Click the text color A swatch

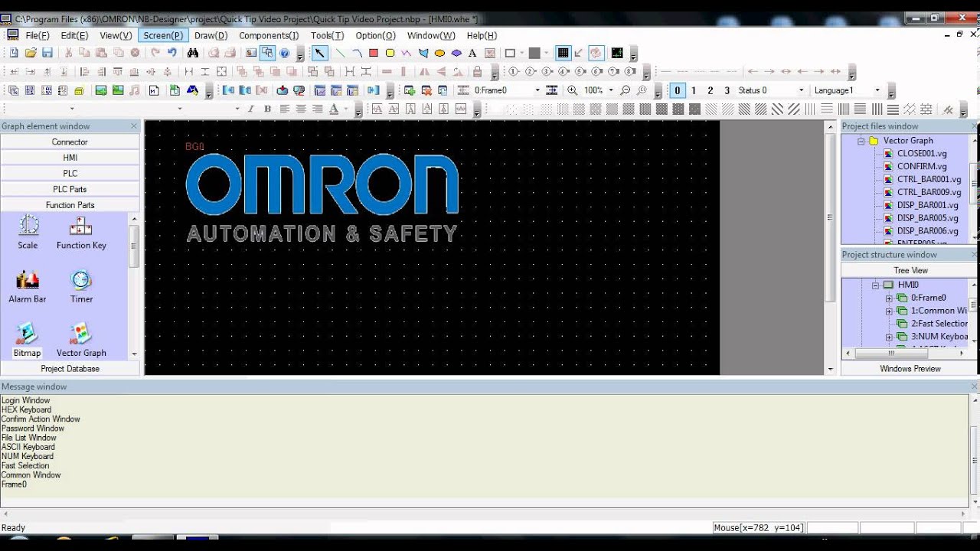point(334,109)
